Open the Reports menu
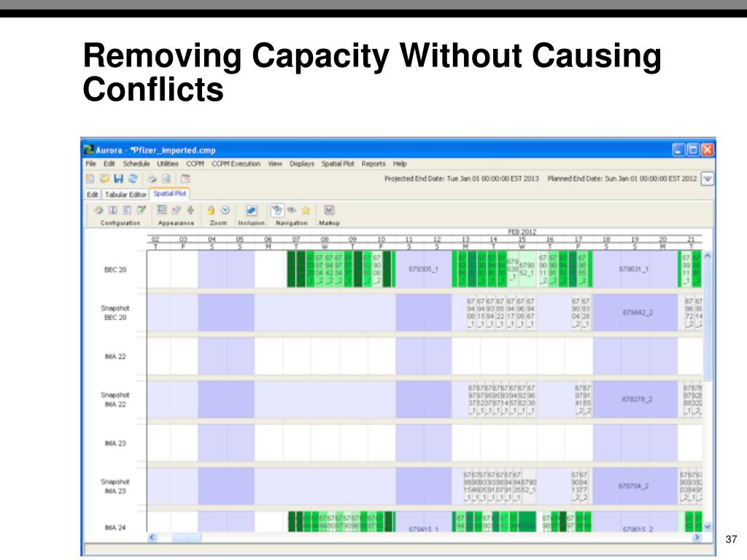747x560 pixels. [373, 164]
